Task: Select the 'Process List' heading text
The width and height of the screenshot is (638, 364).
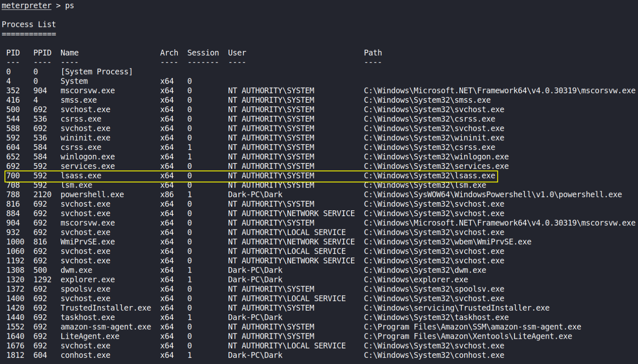Action: [x=29, y=24]
